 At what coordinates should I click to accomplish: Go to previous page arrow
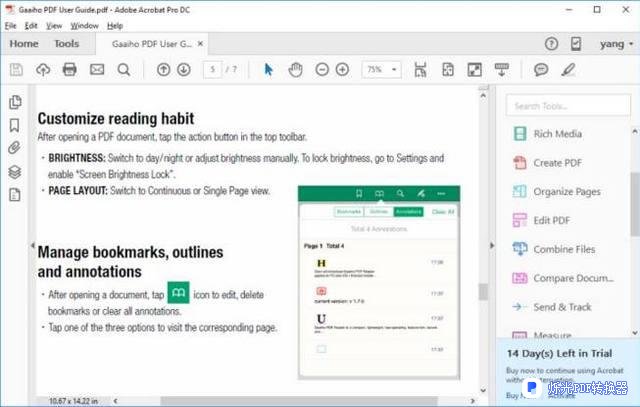tap(163, 70)
